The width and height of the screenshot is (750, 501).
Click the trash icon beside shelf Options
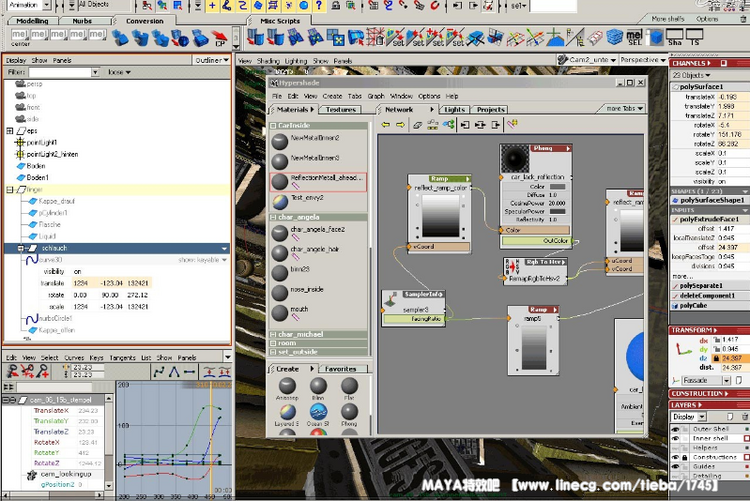point(743,19)
